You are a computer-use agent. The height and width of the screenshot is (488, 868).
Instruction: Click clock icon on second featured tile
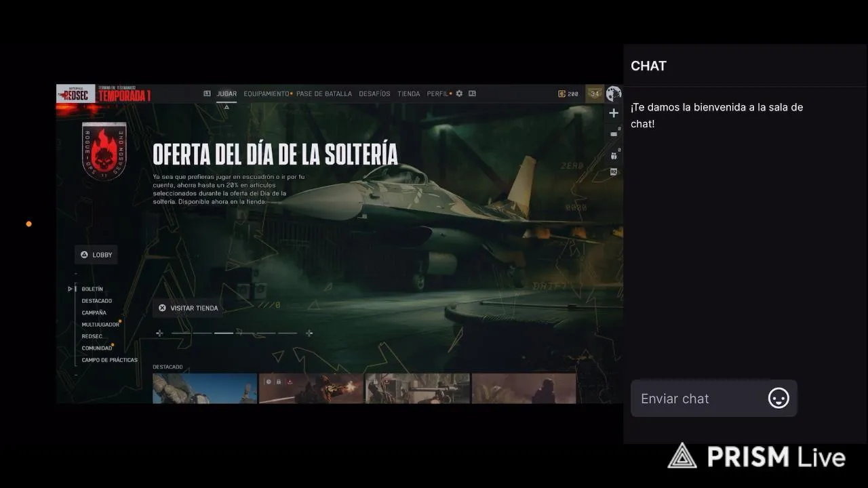coord(269,382)
